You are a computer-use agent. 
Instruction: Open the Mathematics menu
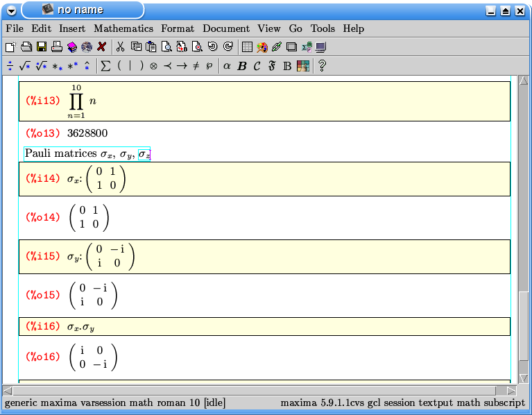click(123, 28)
